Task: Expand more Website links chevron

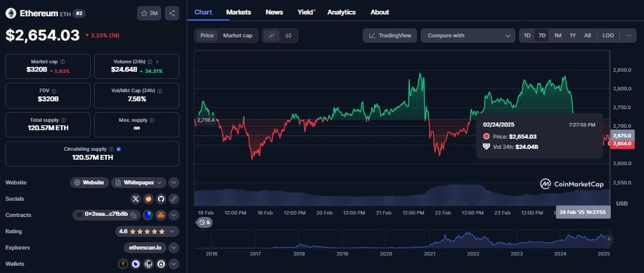Action: pos(174,183)
